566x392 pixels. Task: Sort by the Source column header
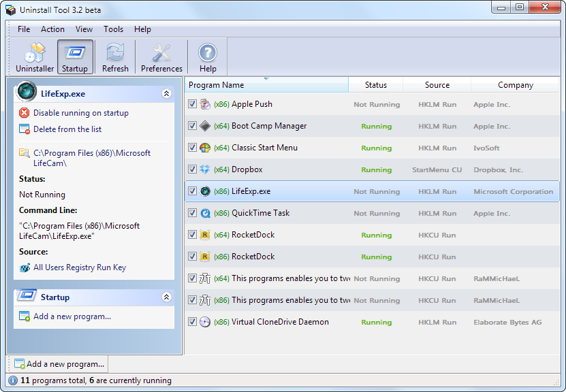coord(437,85)
